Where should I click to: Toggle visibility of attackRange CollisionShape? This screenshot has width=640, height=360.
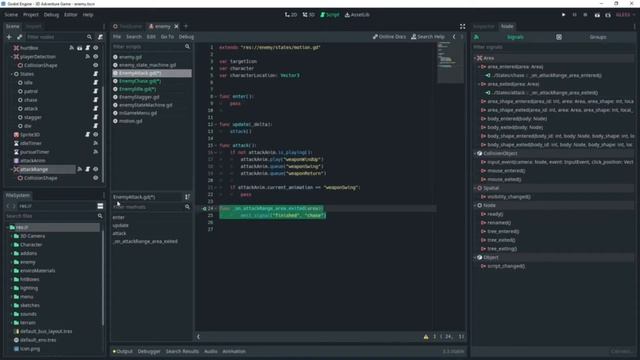tap(96, 178)
